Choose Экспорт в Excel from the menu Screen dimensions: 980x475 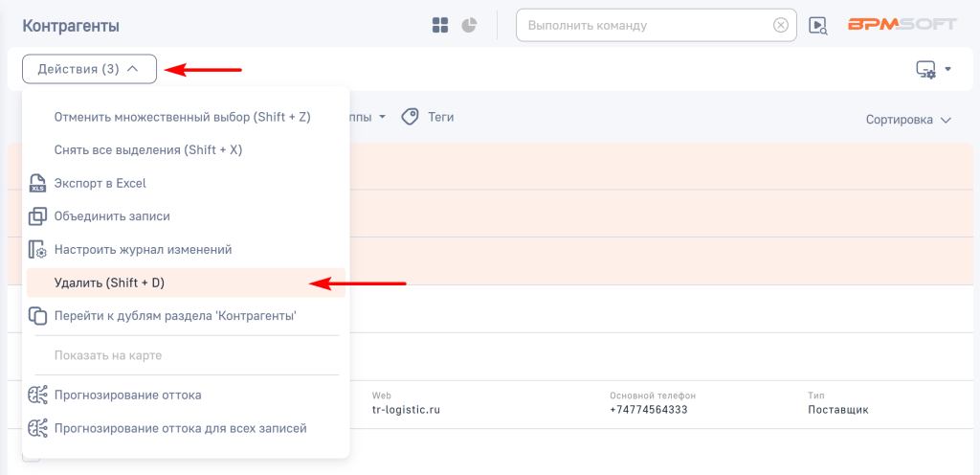coord(100,183)
